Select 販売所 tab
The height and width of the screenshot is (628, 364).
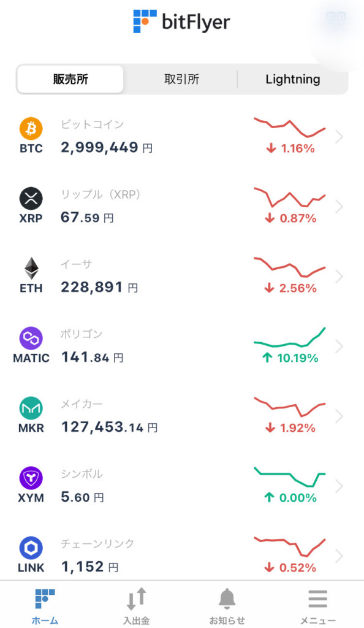(x=70, y=79)
